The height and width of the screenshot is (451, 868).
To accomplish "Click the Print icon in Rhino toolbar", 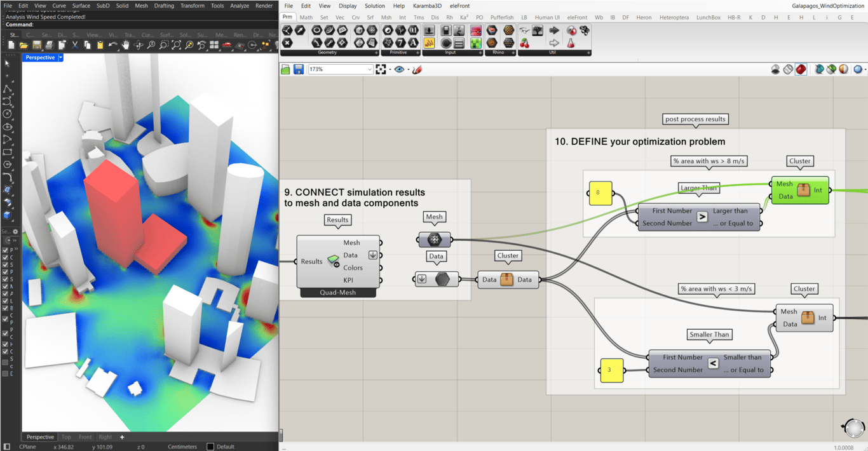I will [x=50, y=45].
